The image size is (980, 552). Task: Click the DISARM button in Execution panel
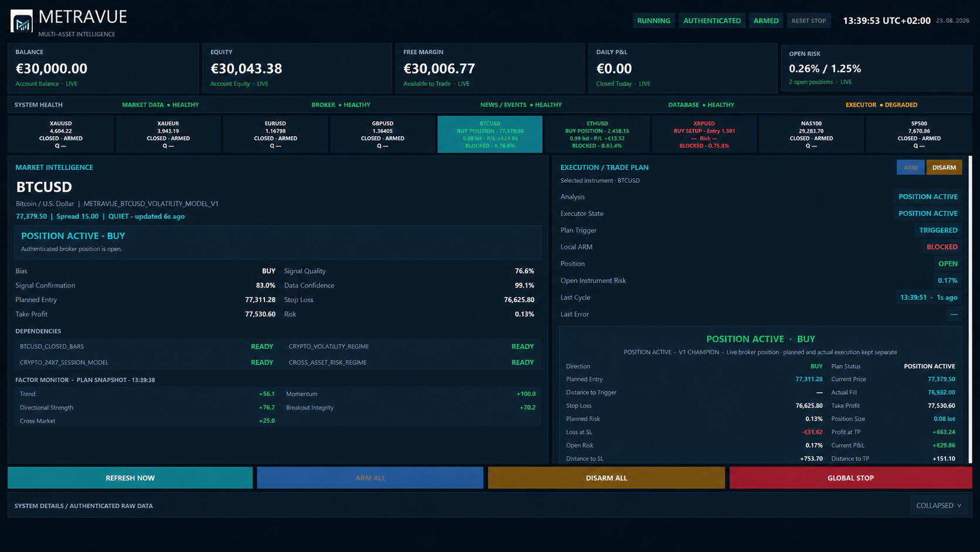[944, 167]
